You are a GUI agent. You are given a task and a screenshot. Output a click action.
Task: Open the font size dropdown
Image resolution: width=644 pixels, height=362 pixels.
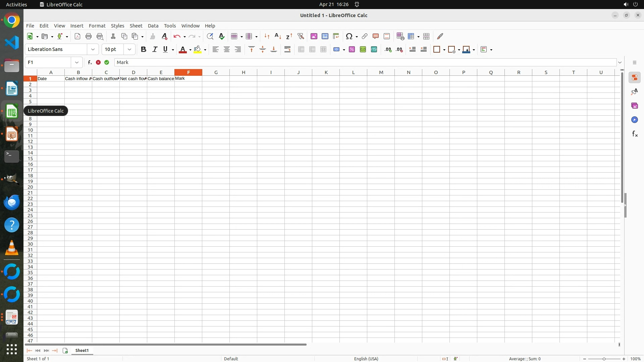129,50
